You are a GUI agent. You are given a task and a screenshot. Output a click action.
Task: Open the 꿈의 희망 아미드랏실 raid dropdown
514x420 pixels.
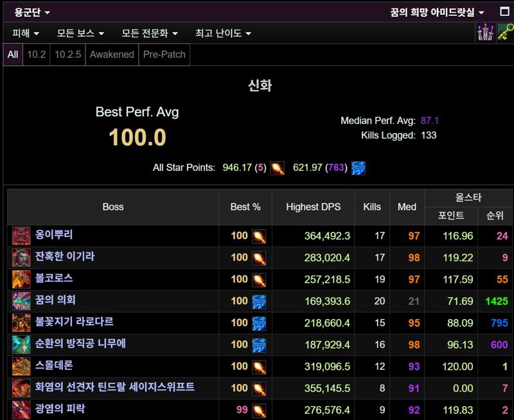point(437,12)
